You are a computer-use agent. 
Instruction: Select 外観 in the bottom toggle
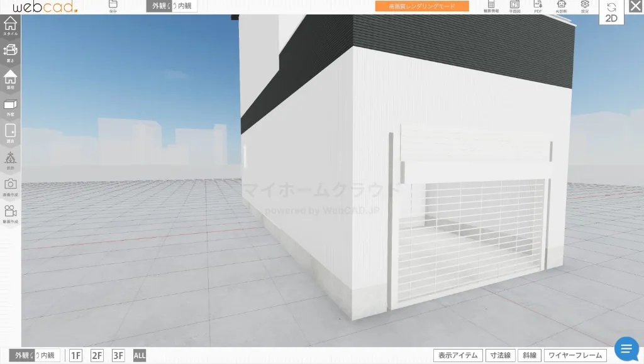point(22,355)
